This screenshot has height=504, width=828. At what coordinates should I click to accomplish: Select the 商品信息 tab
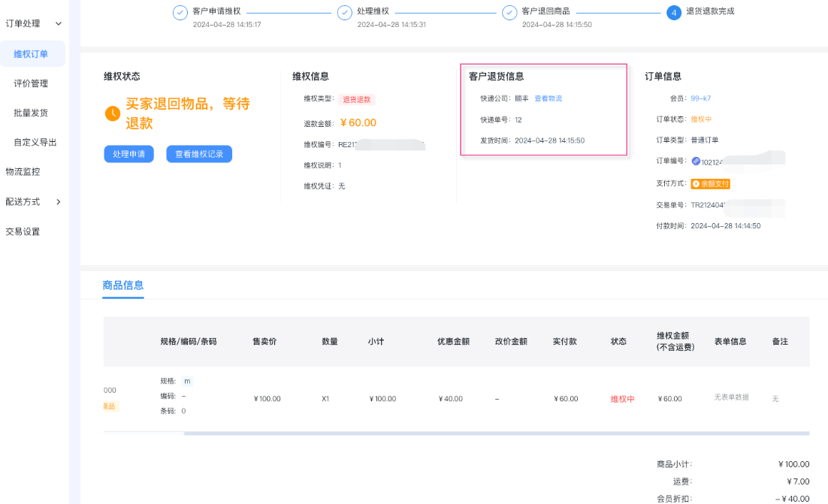pos(123,285)
